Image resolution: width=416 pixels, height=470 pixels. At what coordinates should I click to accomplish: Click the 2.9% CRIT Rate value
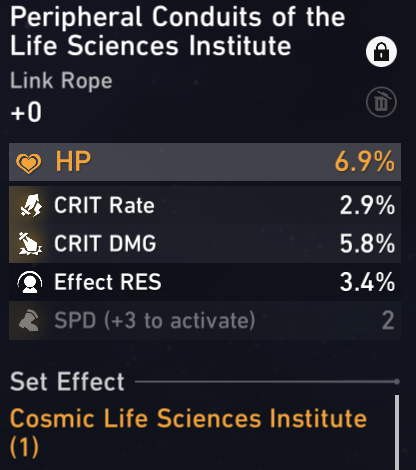pos(367,205)
